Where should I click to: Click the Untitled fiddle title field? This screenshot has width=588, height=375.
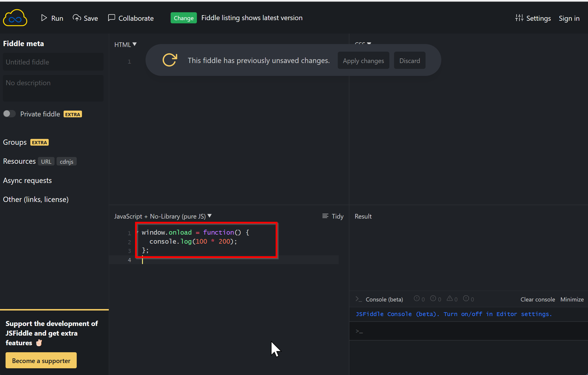[x=53, y=62]
